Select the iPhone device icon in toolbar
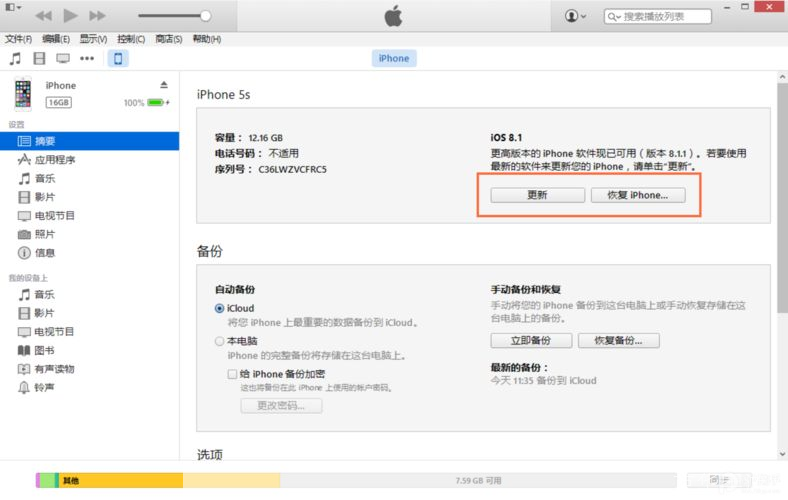This screenshot has height=500, width=788. [118, 59]
